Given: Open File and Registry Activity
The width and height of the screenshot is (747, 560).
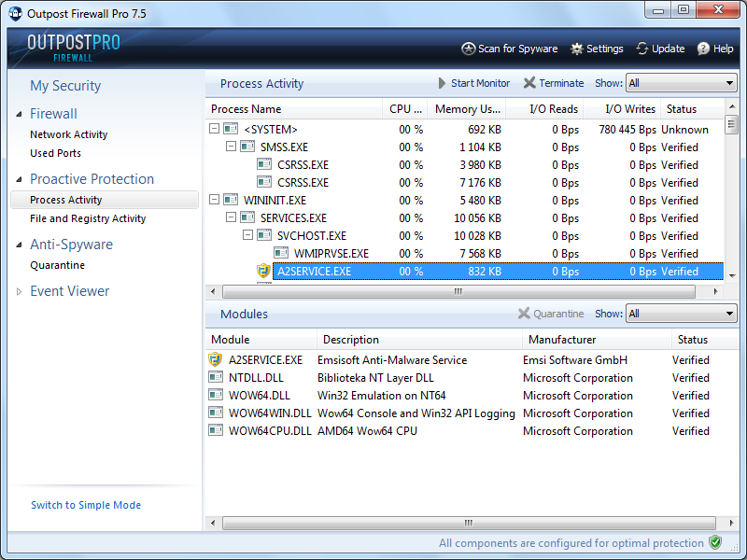Looking at the screenshot, I should (x=88, y=218).
